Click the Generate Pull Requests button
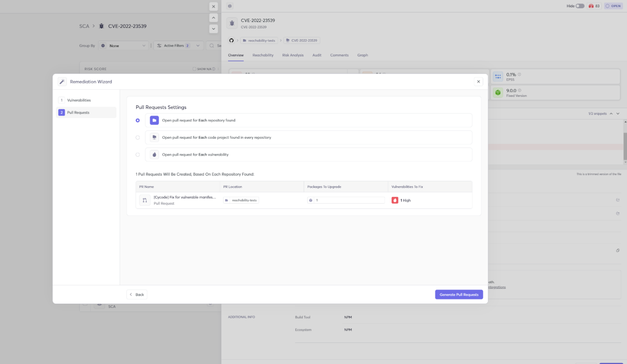The height and width of the screenshot is (364, 627). pyautogui.click(x=459, y=295)
